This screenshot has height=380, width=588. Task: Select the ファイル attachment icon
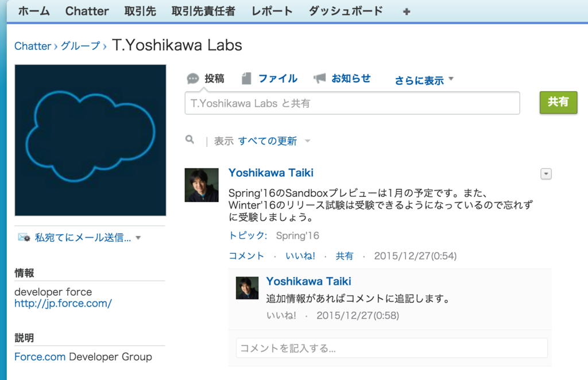tap(247, 78)
